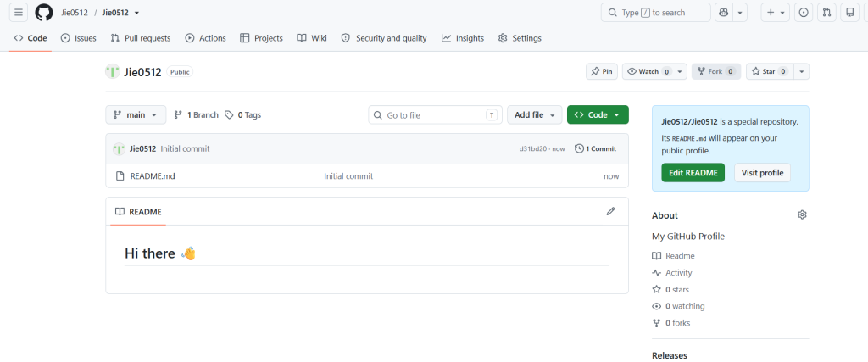Open commit hash d31bd20
This screenshot has width=868, height=362.
pos(533,149)
